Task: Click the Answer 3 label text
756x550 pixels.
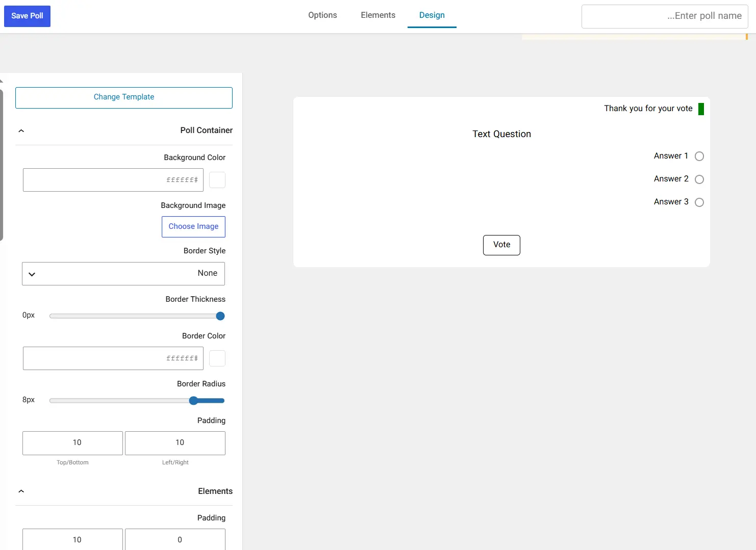Action: tap(671, 202)
